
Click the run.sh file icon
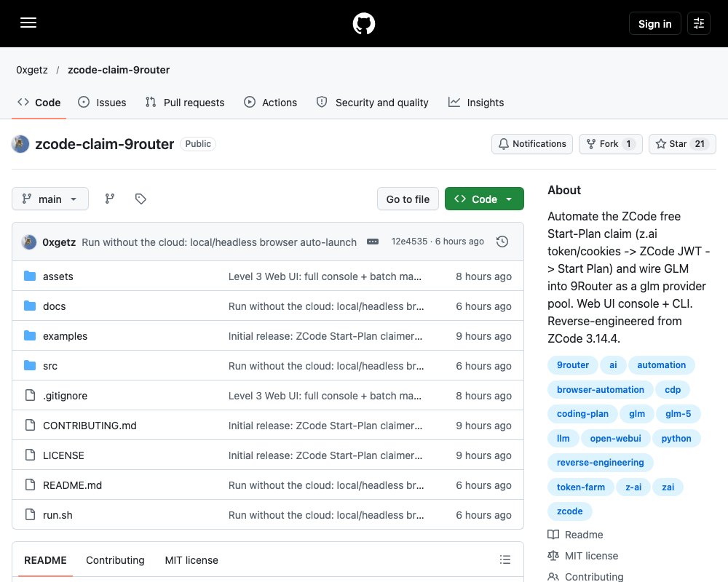(x=30, y=514)
